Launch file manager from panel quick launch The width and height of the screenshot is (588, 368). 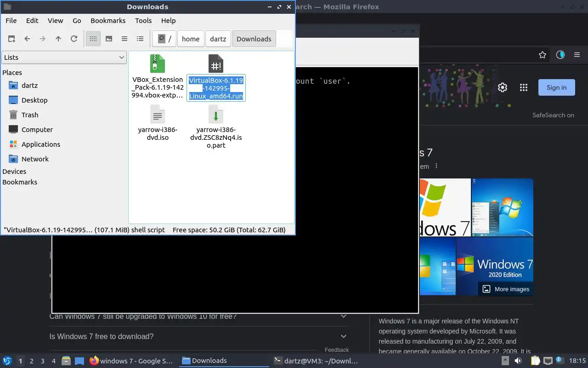click(x=66, y=361)
